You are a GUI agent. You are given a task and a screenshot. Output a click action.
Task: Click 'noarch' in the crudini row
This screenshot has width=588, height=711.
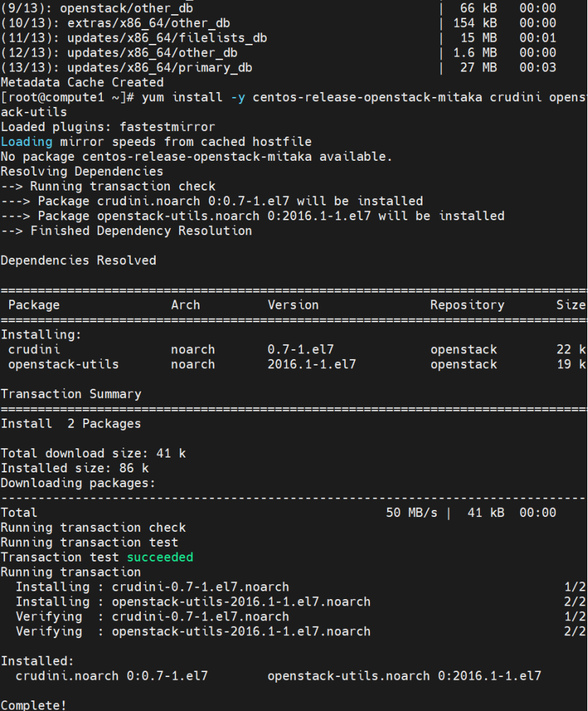tap(193, 350)
